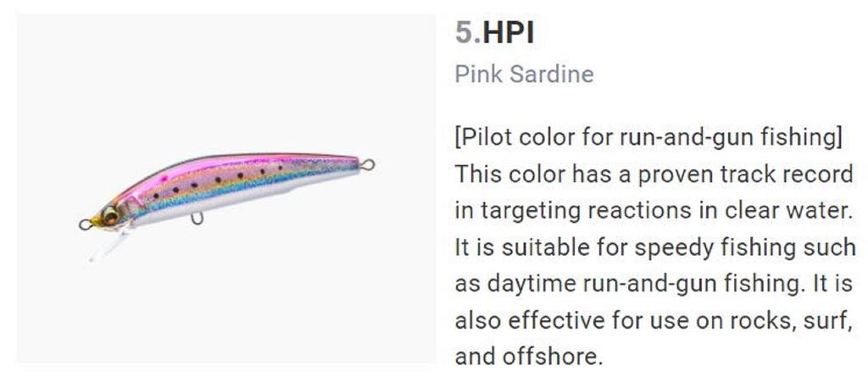Image resolution: width=868 pixels, height=382 pixels.
Task: Click the "[Pilot color for run-and-gun fishing]" line
Action: point(648,136)
